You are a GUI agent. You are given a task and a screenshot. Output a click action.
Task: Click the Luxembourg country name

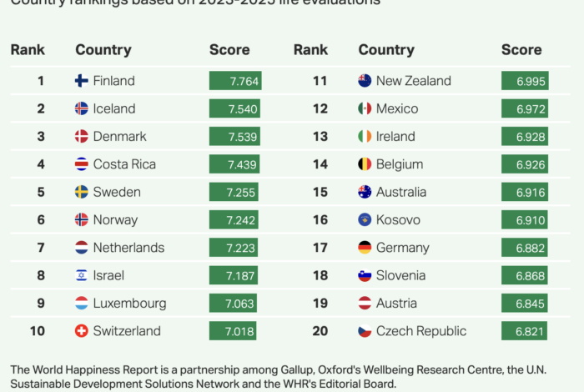tap(129, 304)
